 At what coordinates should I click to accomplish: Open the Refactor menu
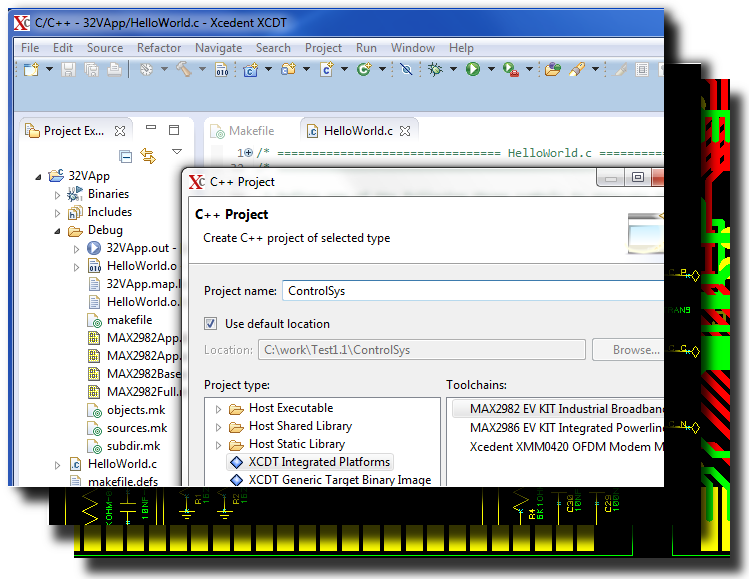pyautogui.click(x=159, y=48)
